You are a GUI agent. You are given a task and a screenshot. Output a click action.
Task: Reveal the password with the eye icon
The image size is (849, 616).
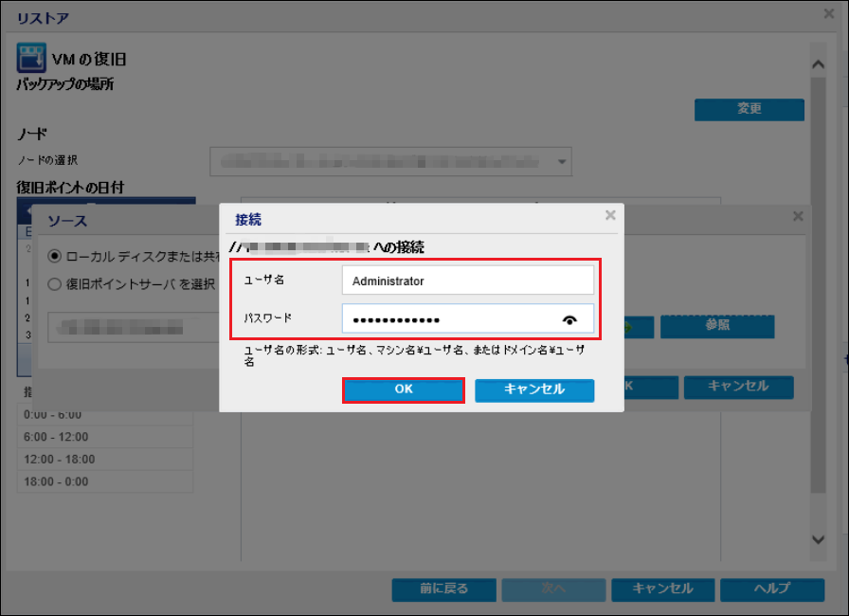pos(569,320)
